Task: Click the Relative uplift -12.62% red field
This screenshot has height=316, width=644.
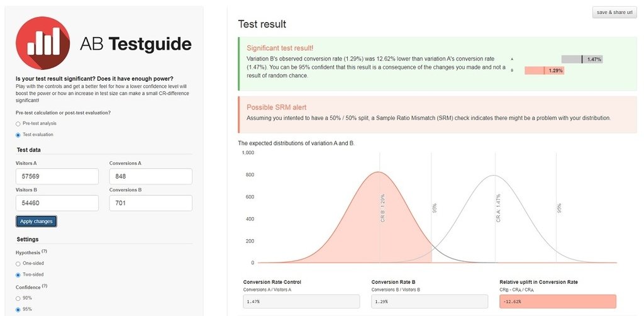Action: pos(558,302)
